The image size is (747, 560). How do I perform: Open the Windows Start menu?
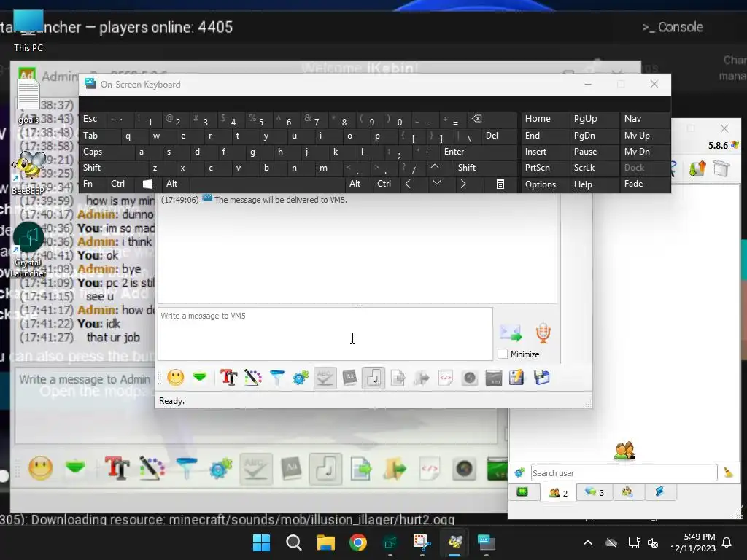click(262, 542)
